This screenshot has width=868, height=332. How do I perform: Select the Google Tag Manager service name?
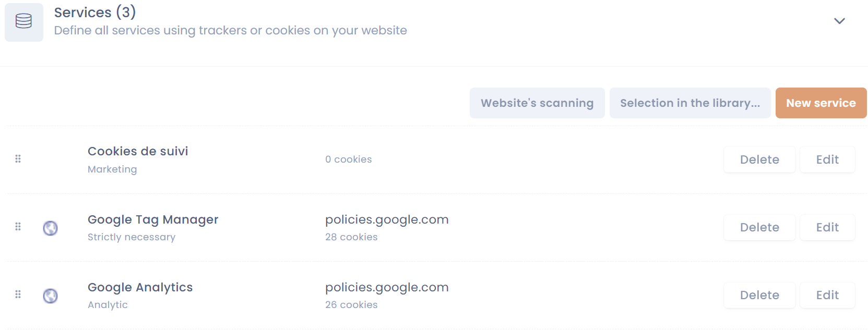click(x=153, y=220)
